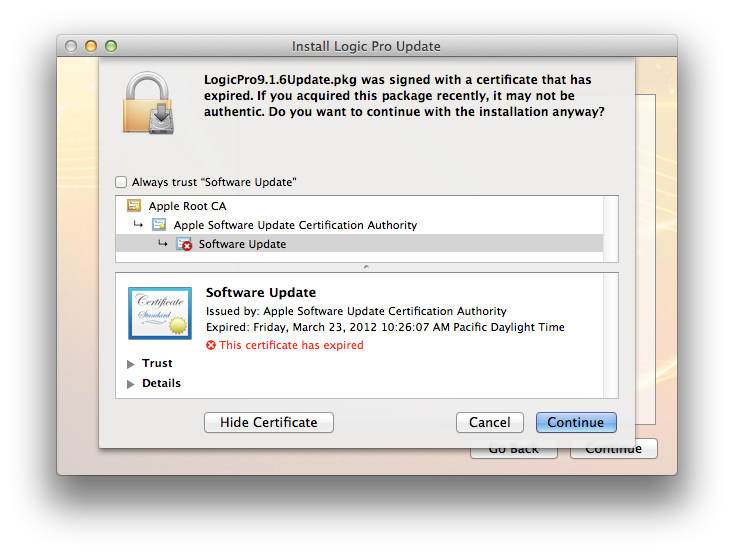Click the Software Update expired certificate icon

click(x=184, y=244)
